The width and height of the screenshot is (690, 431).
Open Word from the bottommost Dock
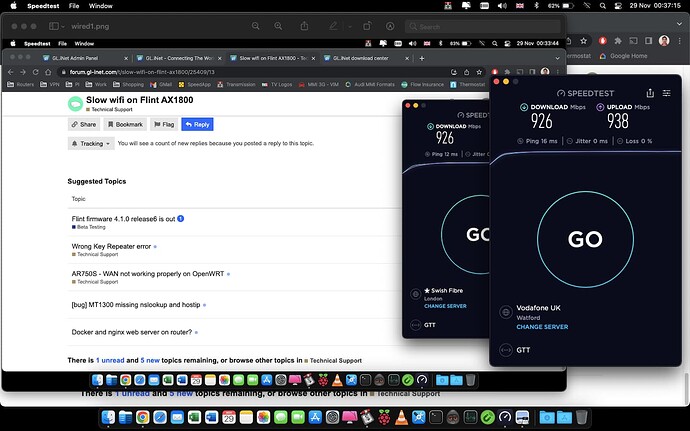pos(212,417)
